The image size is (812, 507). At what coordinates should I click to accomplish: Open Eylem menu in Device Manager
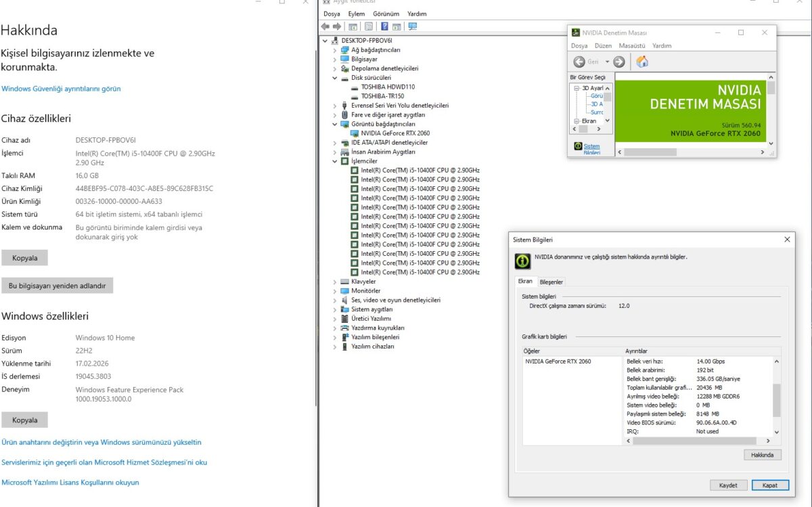point(356,14)
